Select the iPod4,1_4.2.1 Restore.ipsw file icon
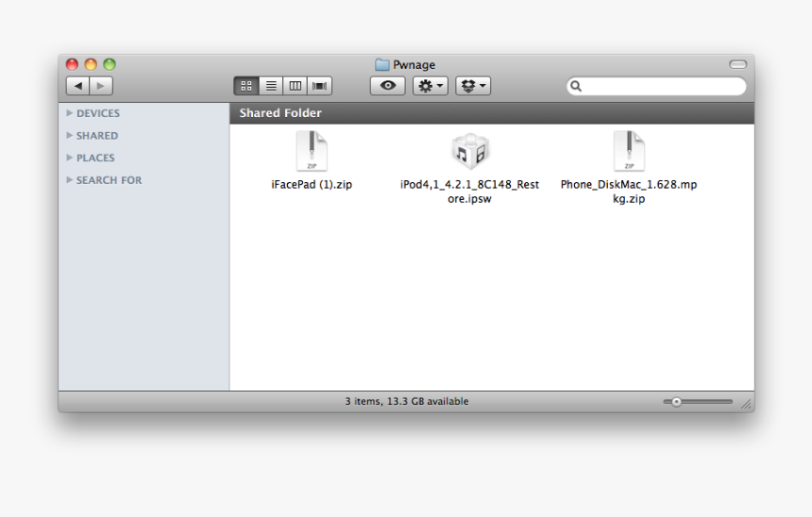Screen dimensions: 812x517 coord(469,152)
